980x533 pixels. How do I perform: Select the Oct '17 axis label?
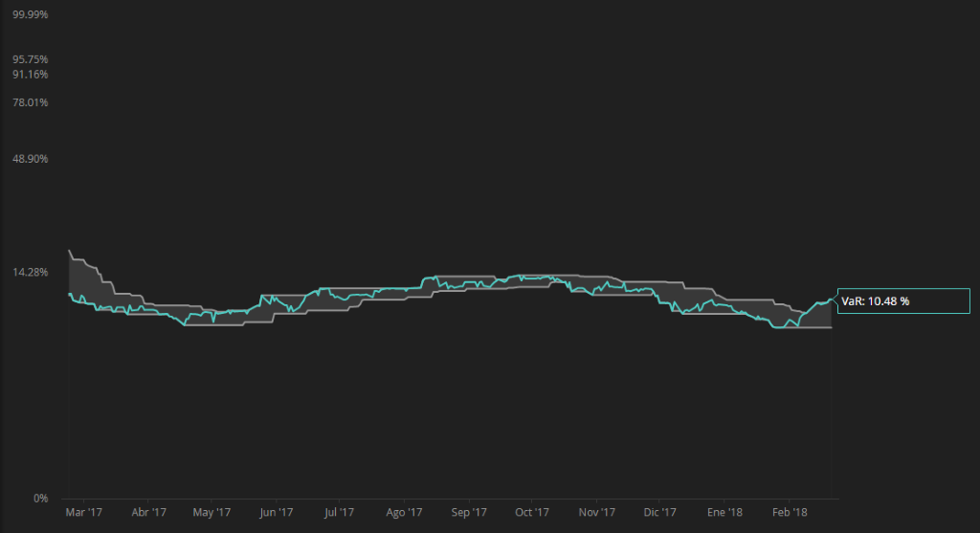pyautogui.click(x=531, y=513)
